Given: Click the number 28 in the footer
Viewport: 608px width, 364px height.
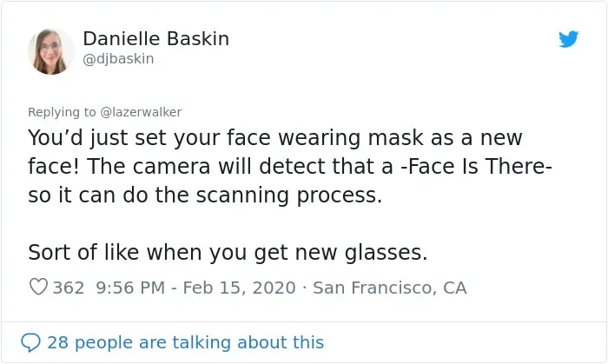Looking at the screenshot, I should pyautogui.click(x=58, y=342).
